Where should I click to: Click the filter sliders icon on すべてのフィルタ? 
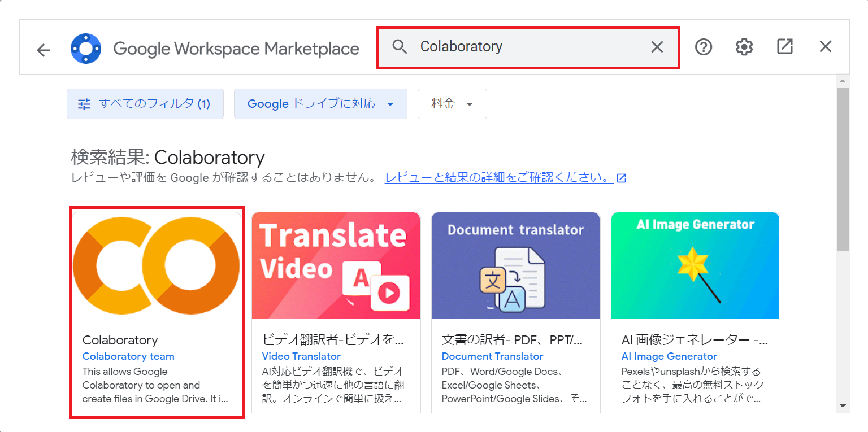click(84, 104)
